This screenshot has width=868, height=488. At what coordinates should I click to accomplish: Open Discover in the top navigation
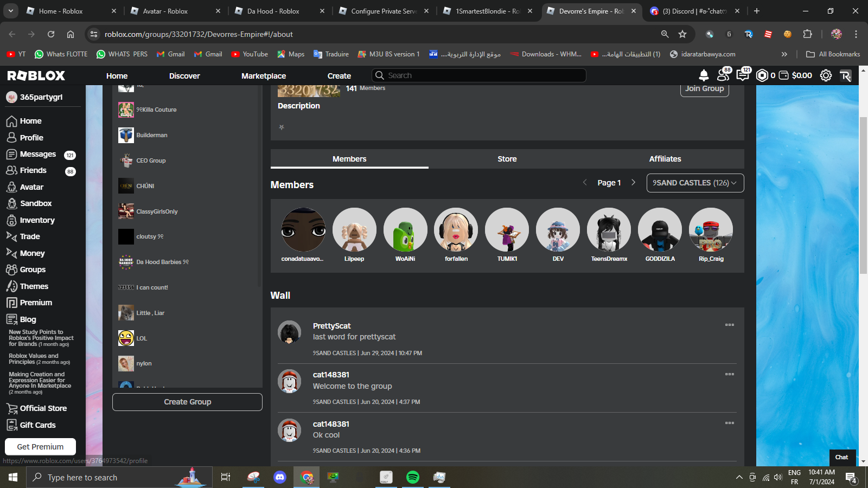(x=184, y=76)
